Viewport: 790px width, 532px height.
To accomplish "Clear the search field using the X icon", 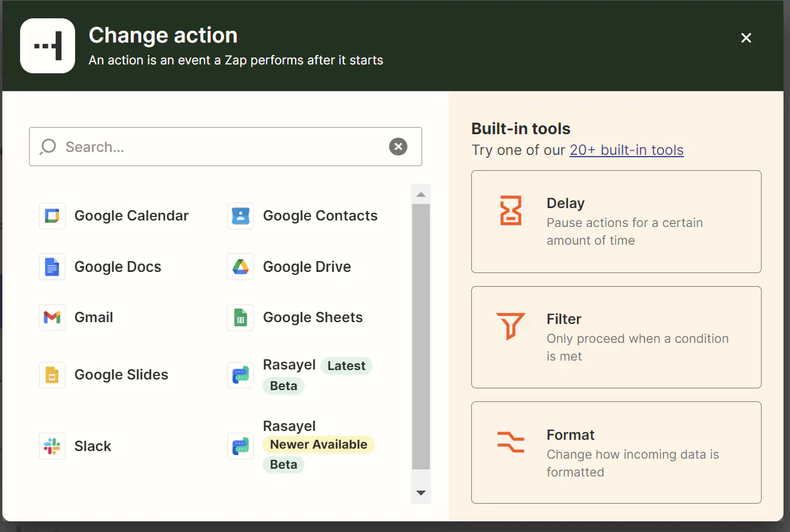I will pos(398,147).
